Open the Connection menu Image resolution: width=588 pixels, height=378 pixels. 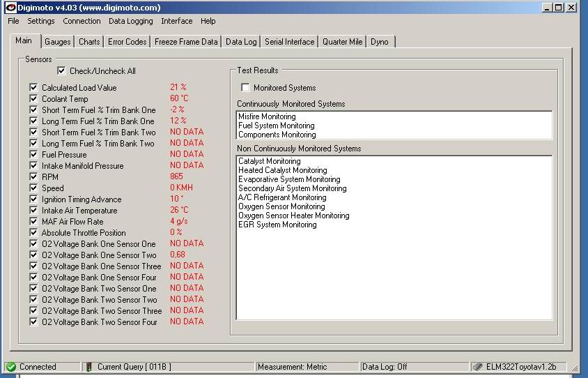(x=82, y=21)
